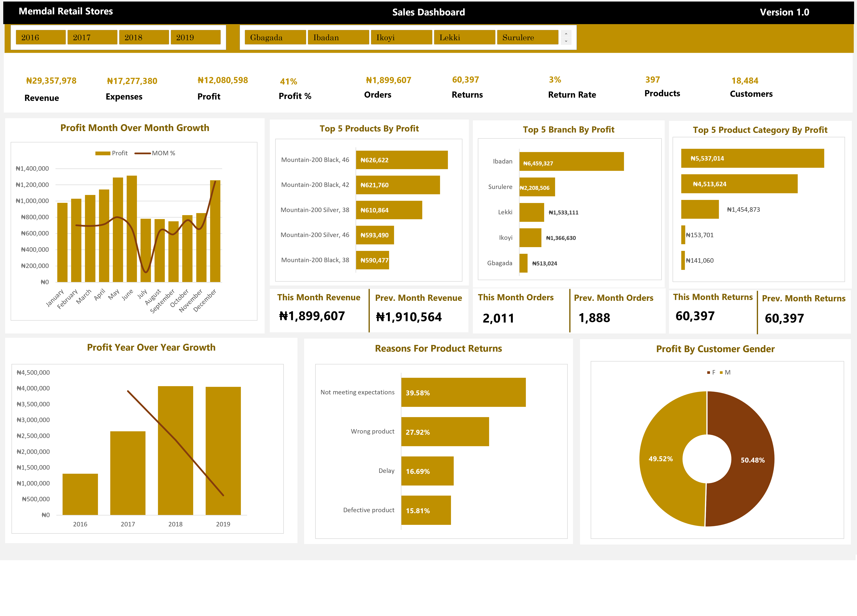The height and width of the screenshot is (616, 857).
Task: Click the Mountain-200 Silver, 38 label
Action: [x=315, y=210]
